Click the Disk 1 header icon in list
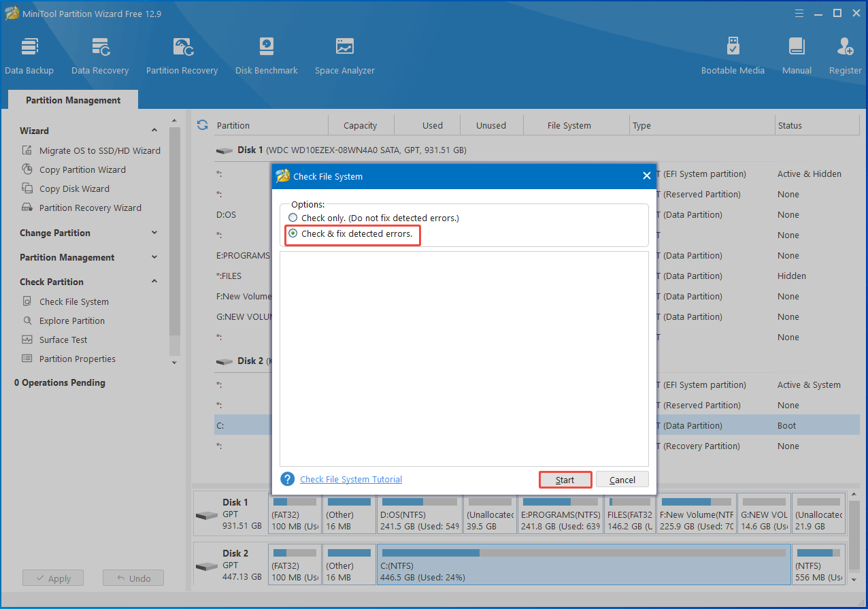 point(224,150)
